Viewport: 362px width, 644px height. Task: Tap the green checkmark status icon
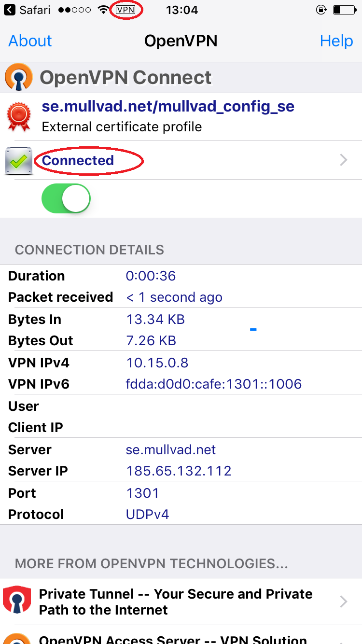click(x=18, y=161)
